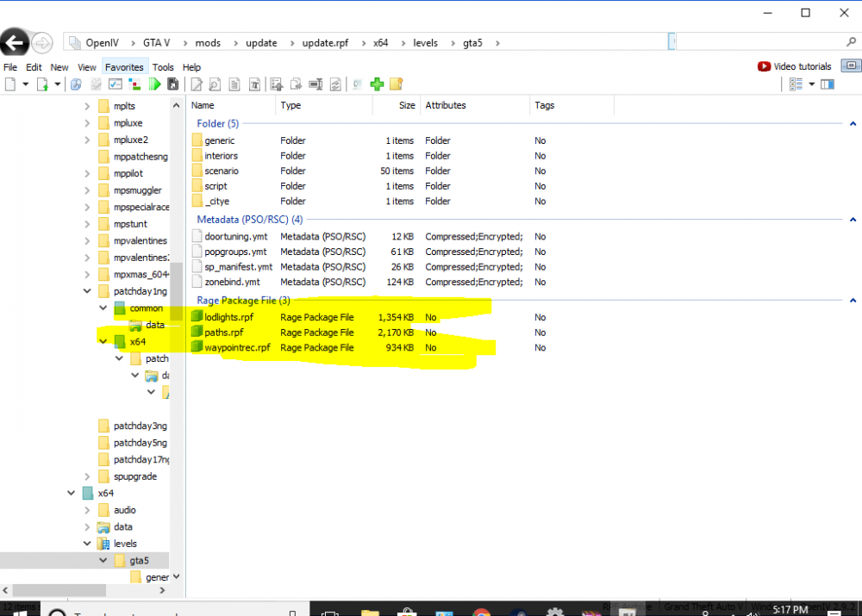
Task: Expand the mpluxe tree node
Action: 87,123
